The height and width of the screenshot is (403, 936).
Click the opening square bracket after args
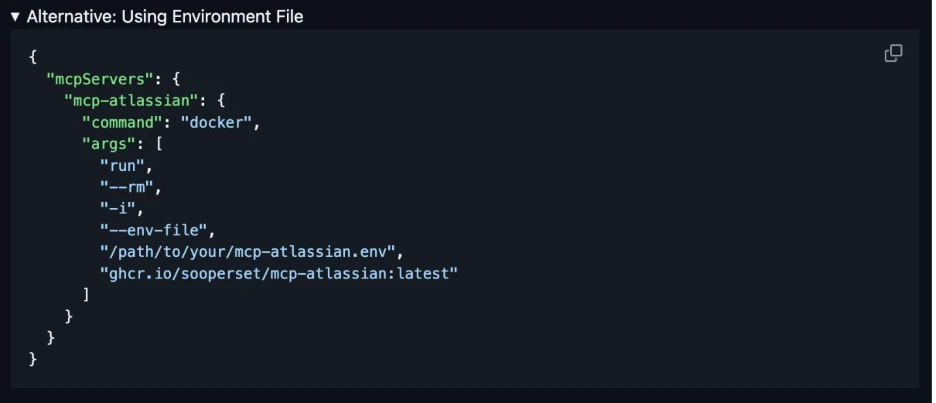pyautogui.click(x=158, y=145)
